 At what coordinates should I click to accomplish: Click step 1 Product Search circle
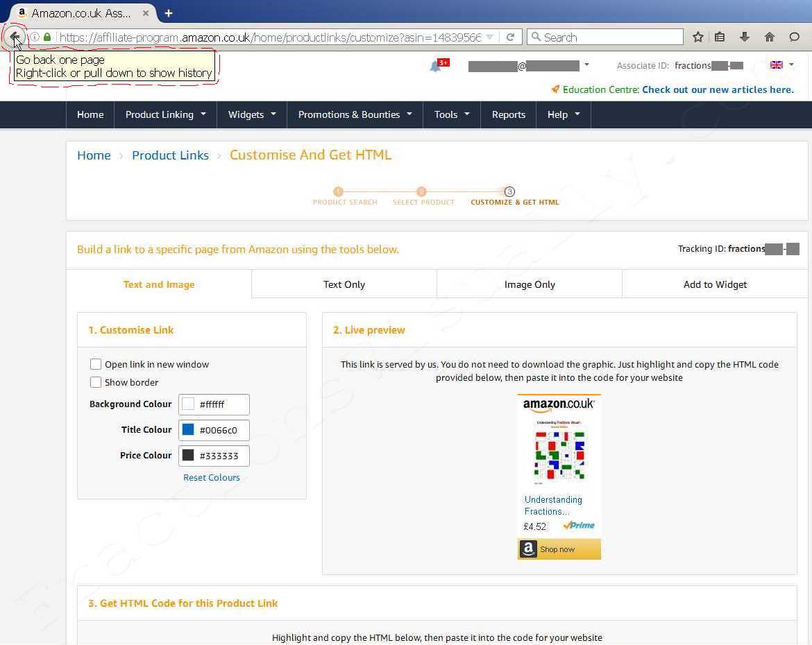[338, 191]
